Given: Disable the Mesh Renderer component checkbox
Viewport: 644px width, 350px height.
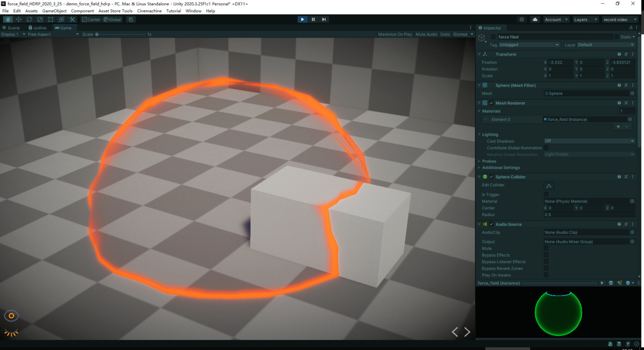Looking at the screenshot, I should pos(491,103).
